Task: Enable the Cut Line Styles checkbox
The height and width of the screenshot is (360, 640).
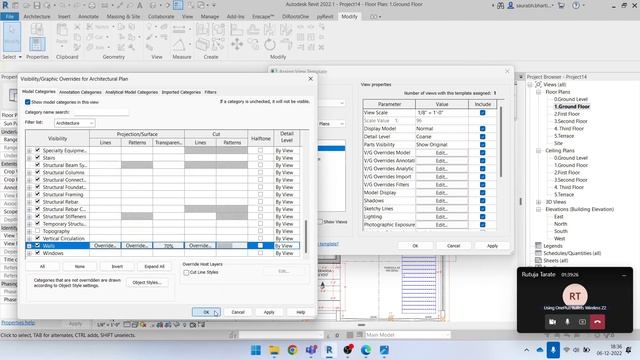Action: click(x=187, y=273)
